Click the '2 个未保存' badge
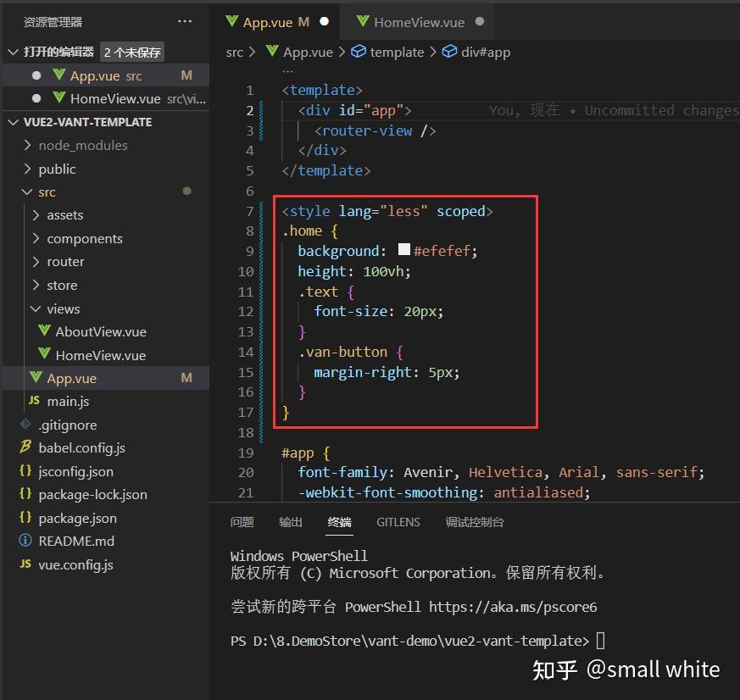740x700 pixels. (131, 52)
